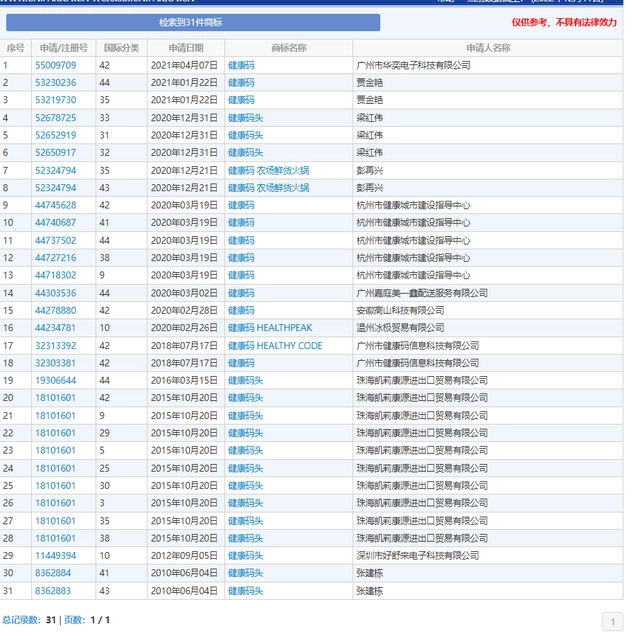Click the 申请日期 column header
This screenshot has width=640, height=633.
point(186,48)
